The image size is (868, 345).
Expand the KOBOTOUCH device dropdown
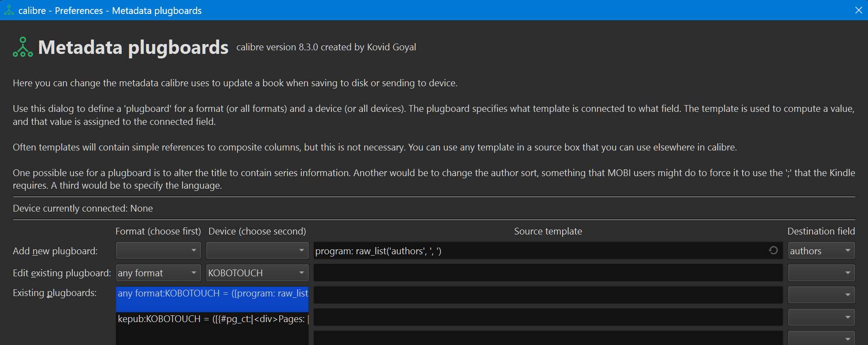[257, 273]
